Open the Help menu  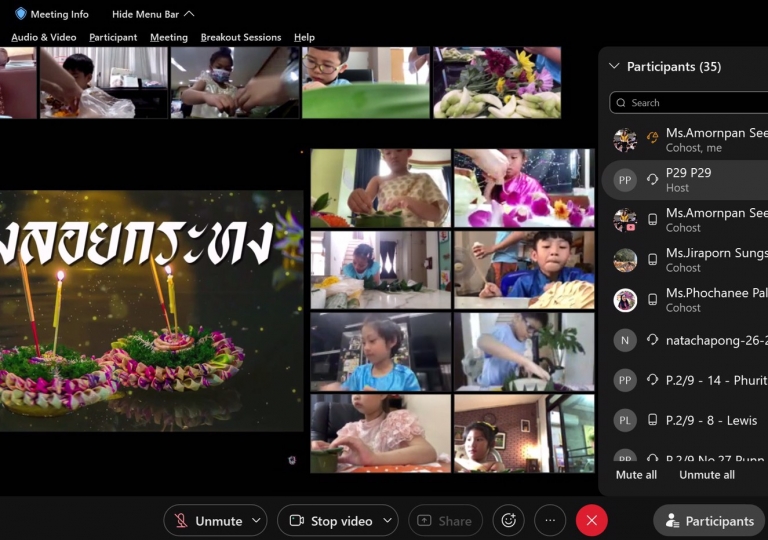coord(304,37)
